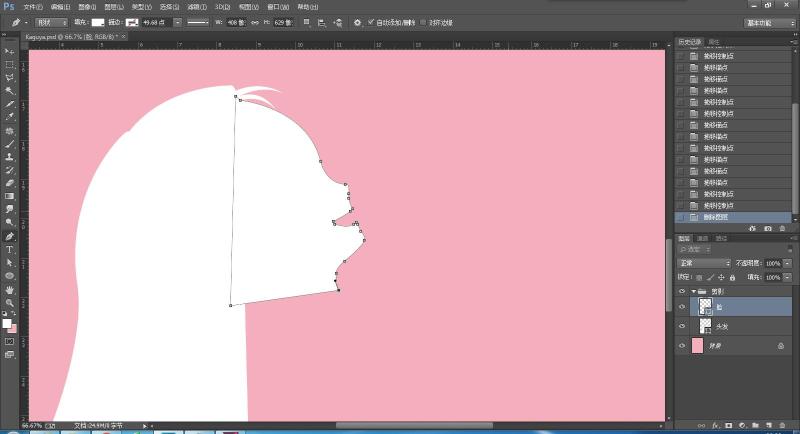800x434 pixels.
Task: Add layer style fx icon
Action: coord(715,425)
